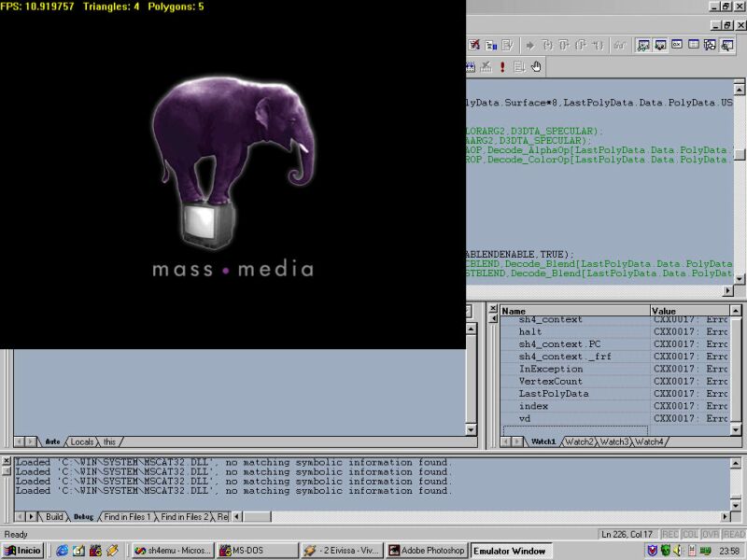The width and height of the screenshot is (747, 560).
Task: Toggle the Disassembly window icon
Action: 727,45
